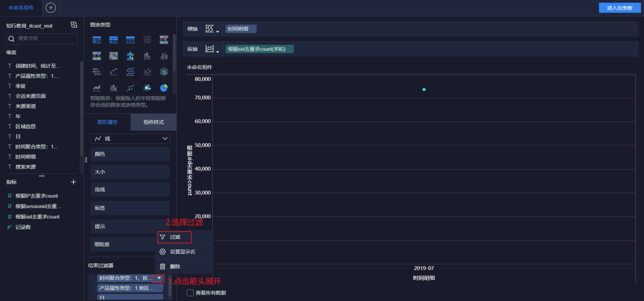The height and width of the screenshot is (301, 644).
Task: Expand arrow on 时间聚合类型 filter field
Action: [x=160, y=278]
